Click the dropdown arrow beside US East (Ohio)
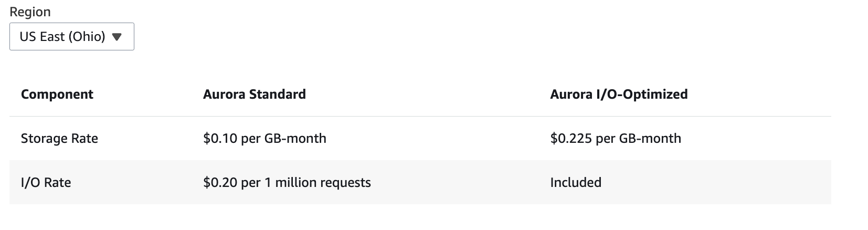Screen dimensions: 868x230 (117, 37)
